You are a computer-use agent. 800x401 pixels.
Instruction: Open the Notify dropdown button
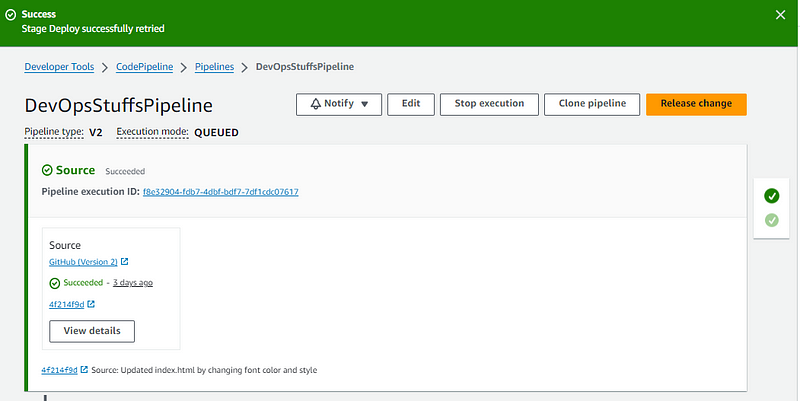click(339, 104)
